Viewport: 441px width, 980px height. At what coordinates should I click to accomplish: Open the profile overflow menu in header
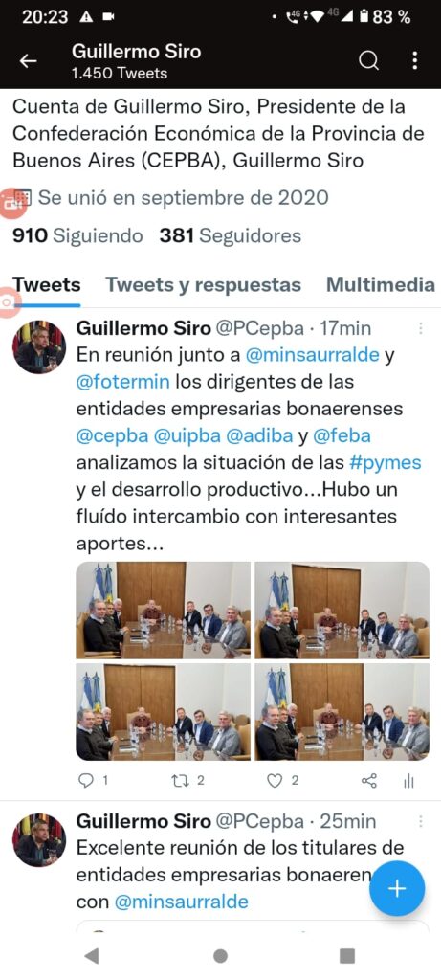click(415, 60)
